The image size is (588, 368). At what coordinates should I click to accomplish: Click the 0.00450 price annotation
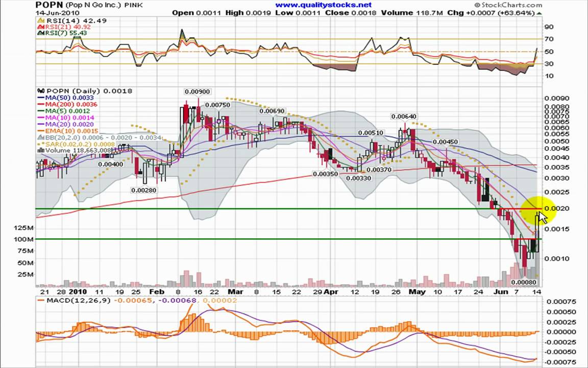pyautogui.click(x=445, y=142)
